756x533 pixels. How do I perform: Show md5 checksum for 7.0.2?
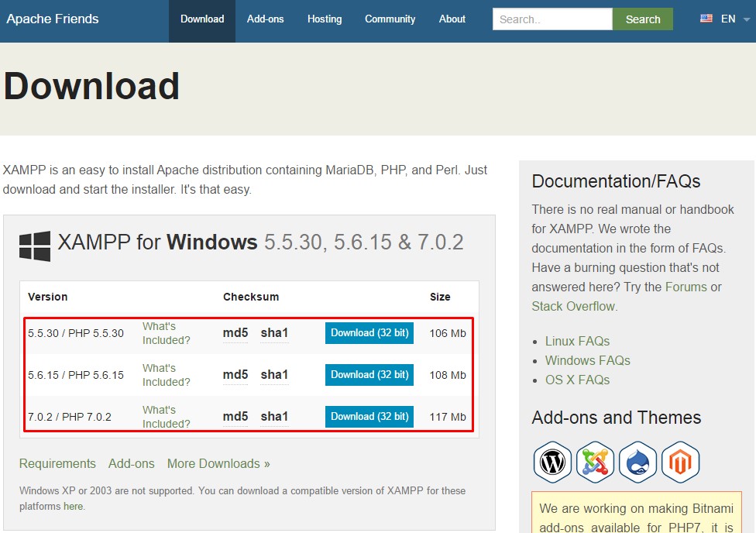pyautogui.click(x=235, y=416)
